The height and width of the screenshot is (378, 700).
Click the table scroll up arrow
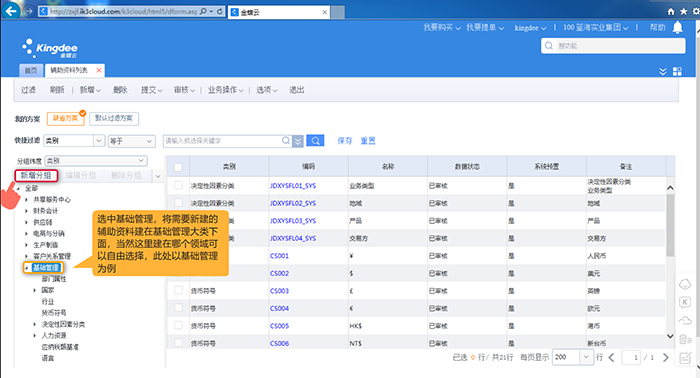[x=670, y=188]
